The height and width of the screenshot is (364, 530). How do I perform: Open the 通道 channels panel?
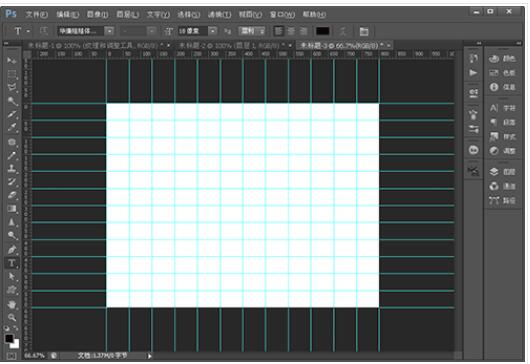[x=502, y=186]
